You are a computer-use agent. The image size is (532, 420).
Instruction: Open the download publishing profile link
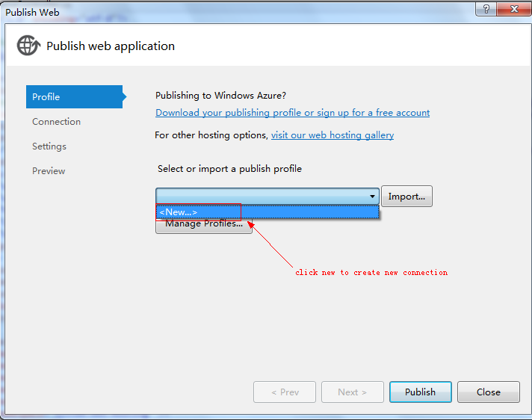pyautogui.click(x=292, y=113)
